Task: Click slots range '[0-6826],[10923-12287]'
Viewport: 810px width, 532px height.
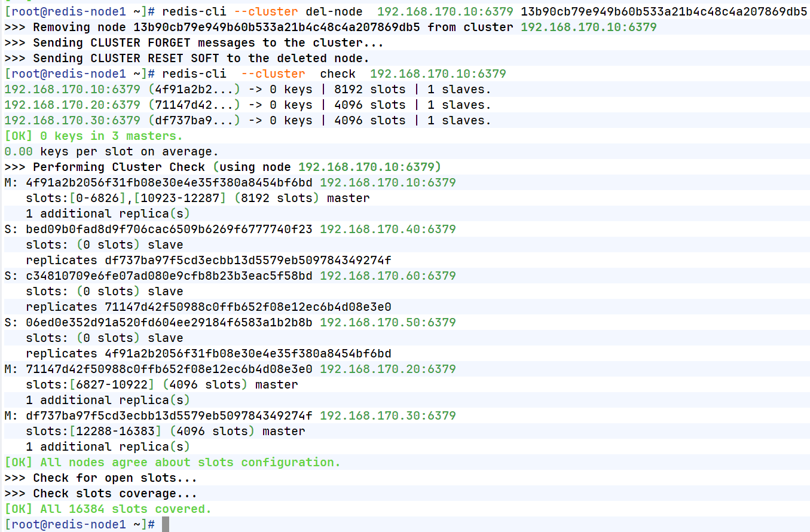Action: (x=148, y=198)
